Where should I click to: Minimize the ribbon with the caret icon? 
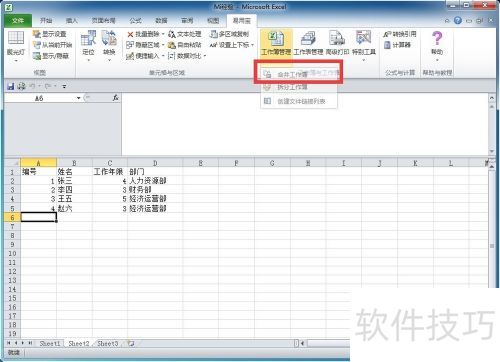[x=447, y=21]
